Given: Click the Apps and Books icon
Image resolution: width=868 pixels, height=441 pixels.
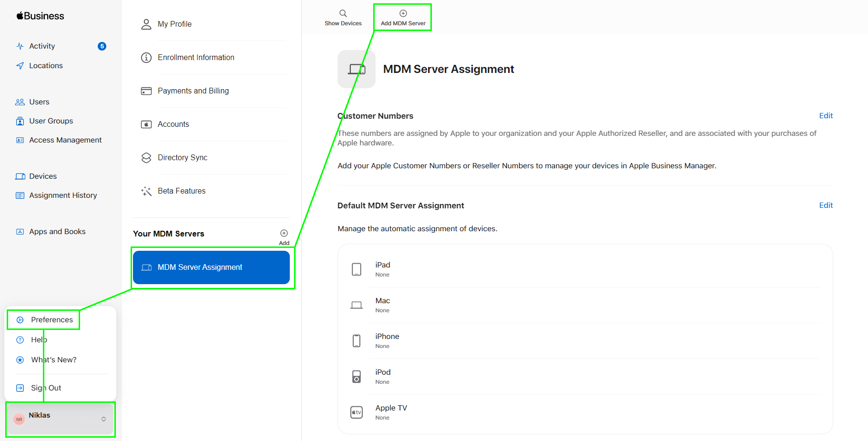Looking at the screenshot, I should tap(20, 232).
